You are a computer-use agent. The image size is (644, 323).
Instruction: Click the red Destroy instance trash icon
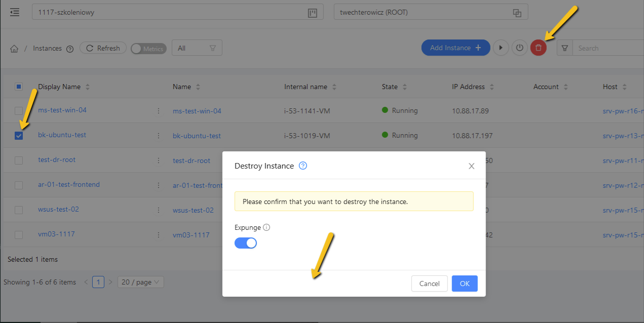pyautogui.click(x=538, y=47)
